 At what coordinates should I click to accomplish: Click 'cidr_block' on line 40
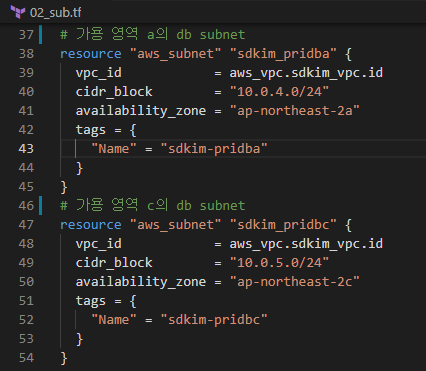(114, 92)
